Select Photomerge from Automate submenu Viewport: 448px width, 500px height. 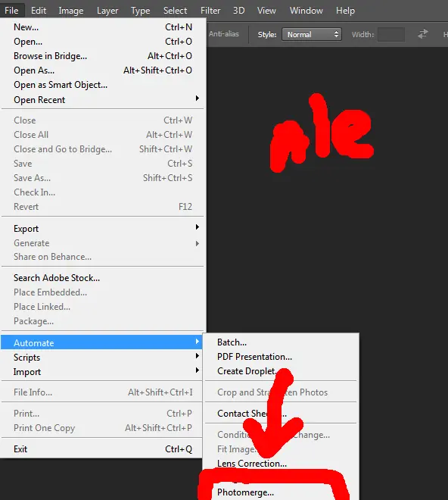tap(245, 492)
